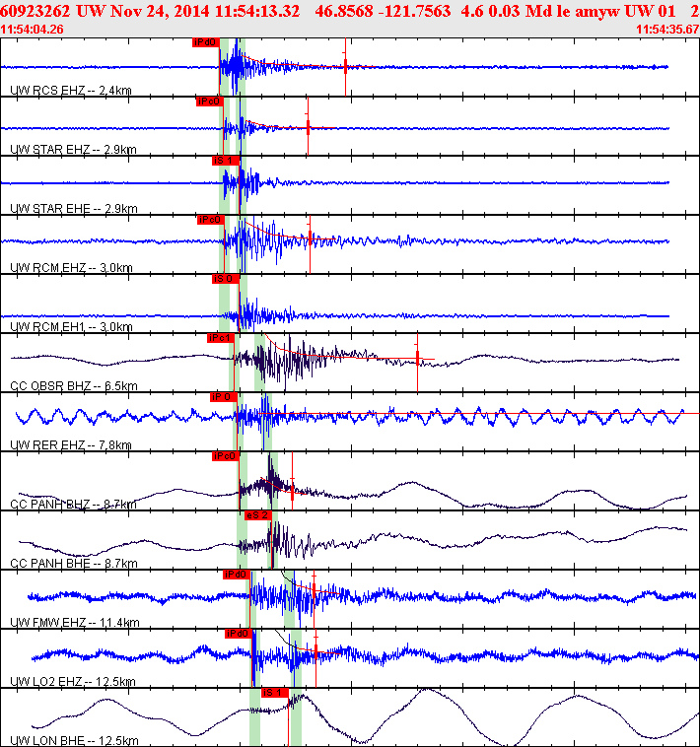
Task: Click the coda duration marker on RCS EHZ
Action: [345, 67]
